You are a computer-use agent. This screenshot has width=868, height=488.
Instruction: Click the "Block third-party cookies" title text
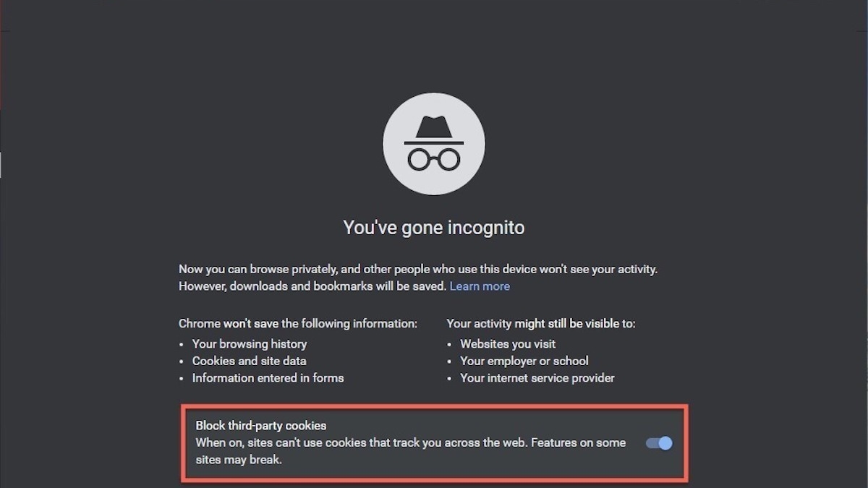coord(261,426)
